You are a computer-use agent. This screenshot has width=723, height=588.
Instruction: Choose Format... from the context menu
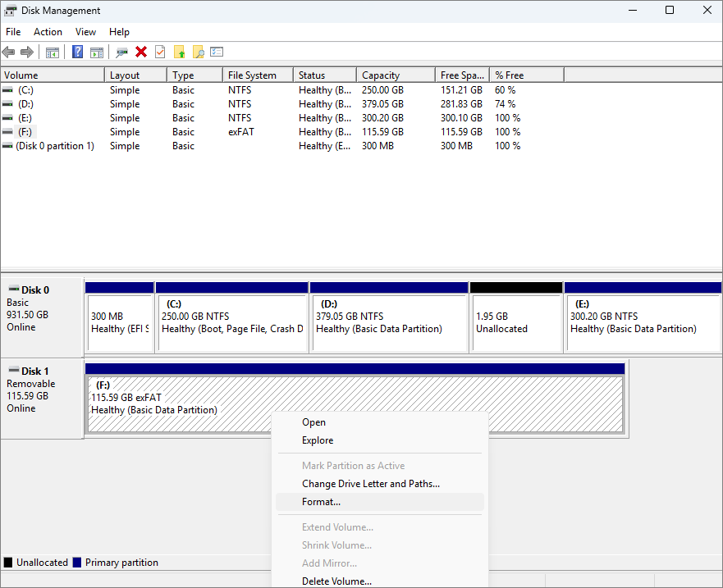pos(321,502)
